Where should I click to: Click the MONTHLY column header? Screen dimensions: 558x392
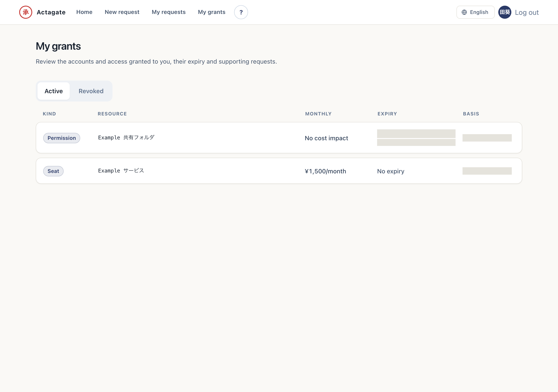pos(318,114)
